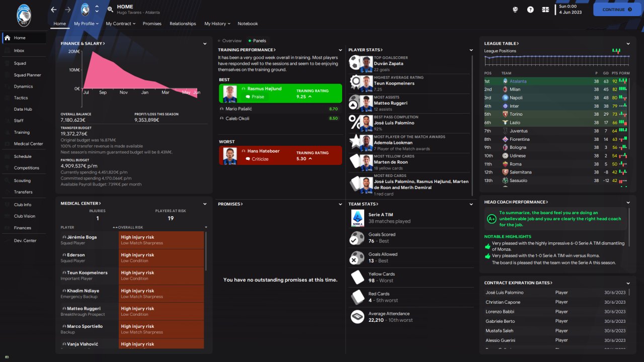Screen dimensions: 644x362
Task: Click the Yellow Cards icon in Team Stats
Action: click(x=357, y=277)
